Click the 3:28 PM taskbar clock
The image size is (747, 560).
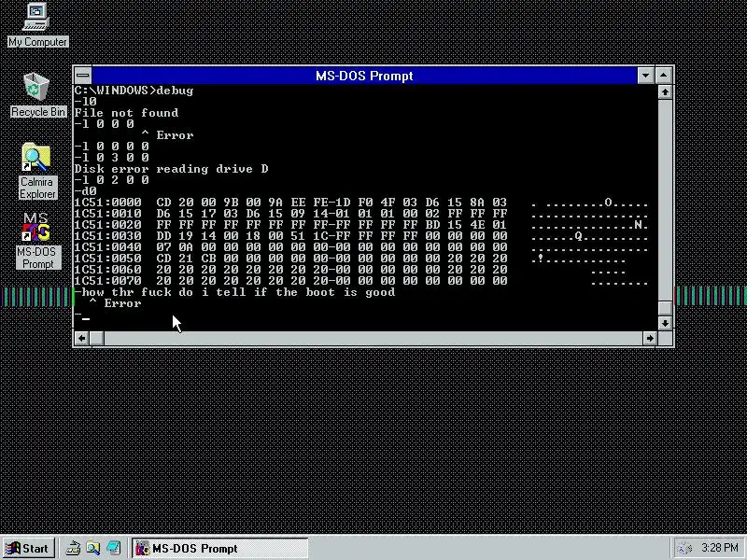[719, 548]
